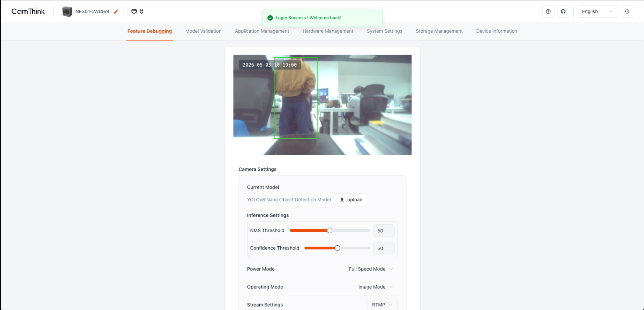Click the power plug status icon
Screen dimensions: 644x310
coord(141,12)
